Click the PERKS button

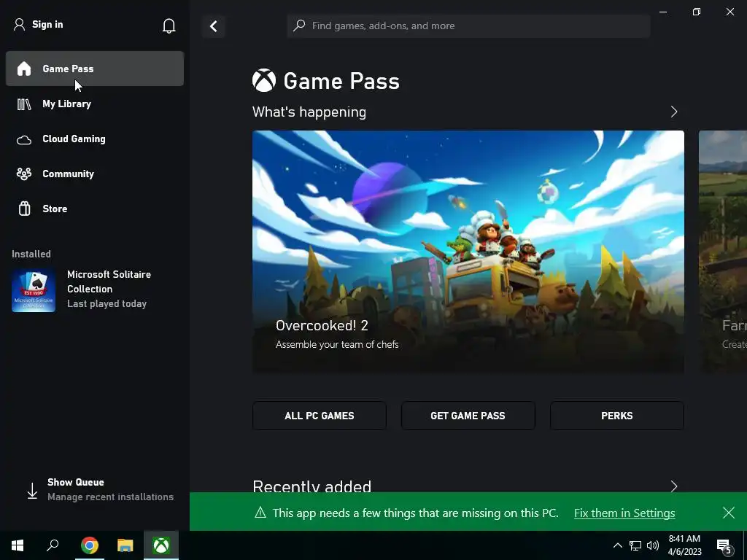(617, 416)
